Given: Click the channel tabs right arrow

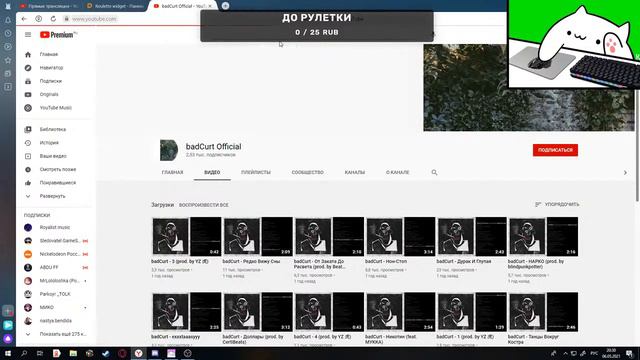Looking at the screenshot, I should click(x=625, y=173).
